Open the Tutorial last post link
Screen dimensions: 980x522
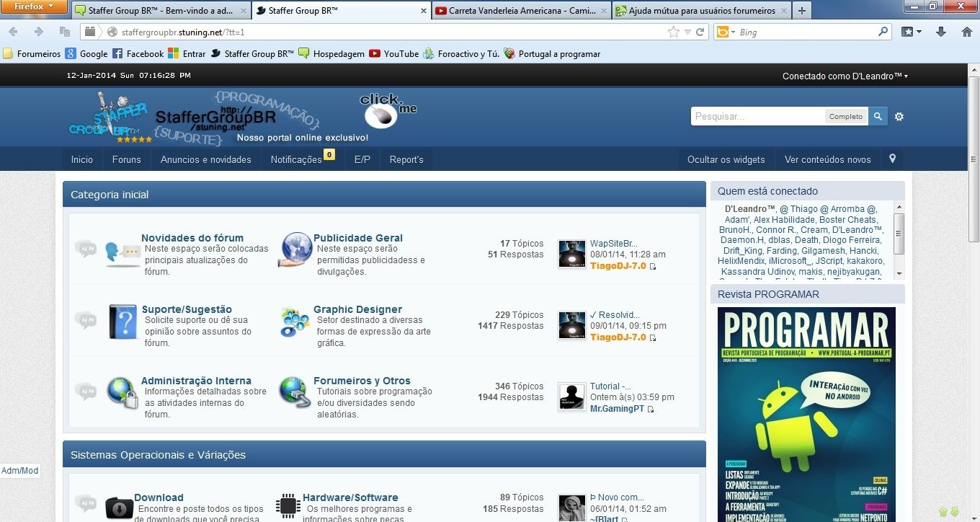coord(610,386)
